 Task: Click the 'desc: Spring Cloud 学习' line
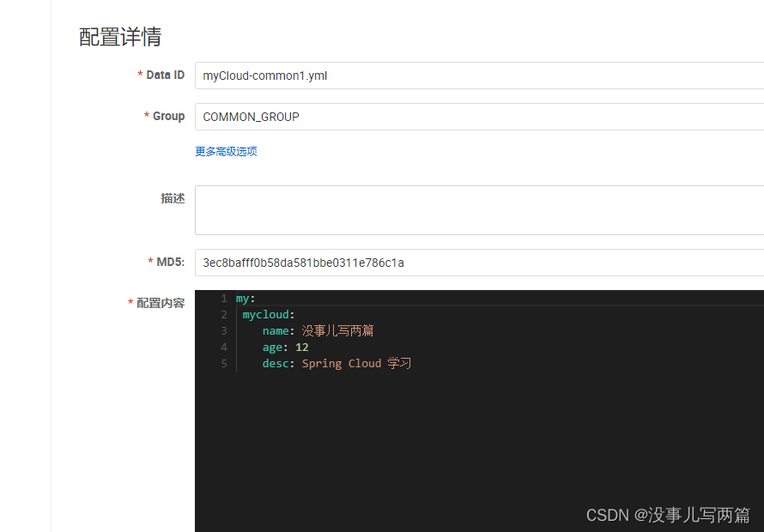point(337,364)
